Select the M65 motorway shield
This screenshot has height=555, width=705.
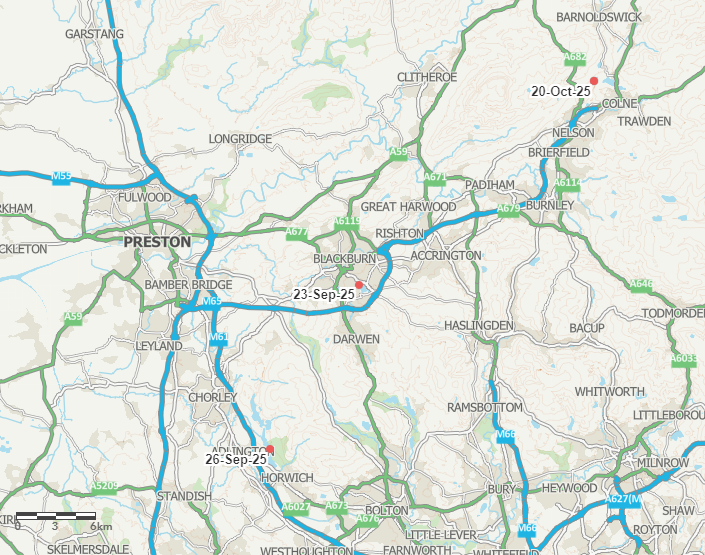(x=212, y=301)
